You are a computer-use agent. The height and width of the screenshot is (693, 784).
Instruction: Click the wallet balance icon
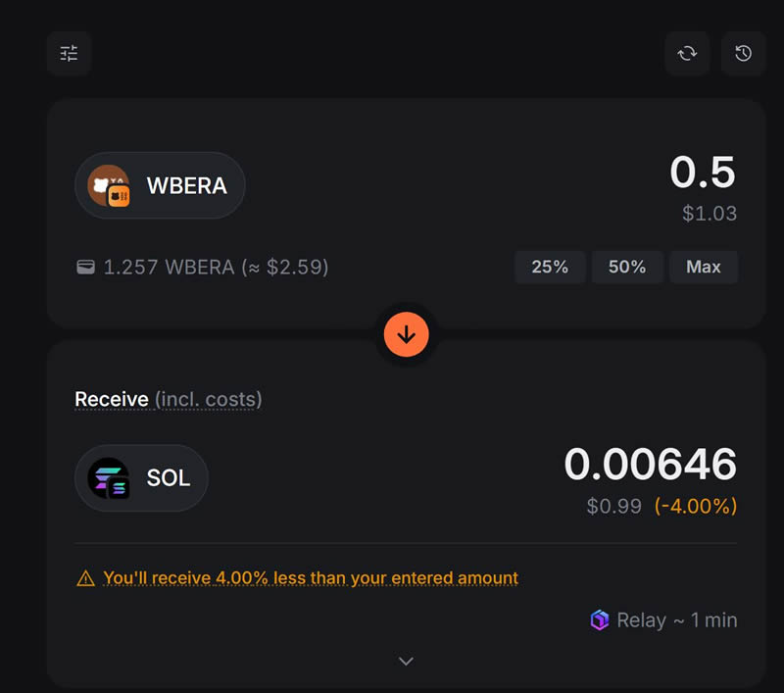coord(86,267)
